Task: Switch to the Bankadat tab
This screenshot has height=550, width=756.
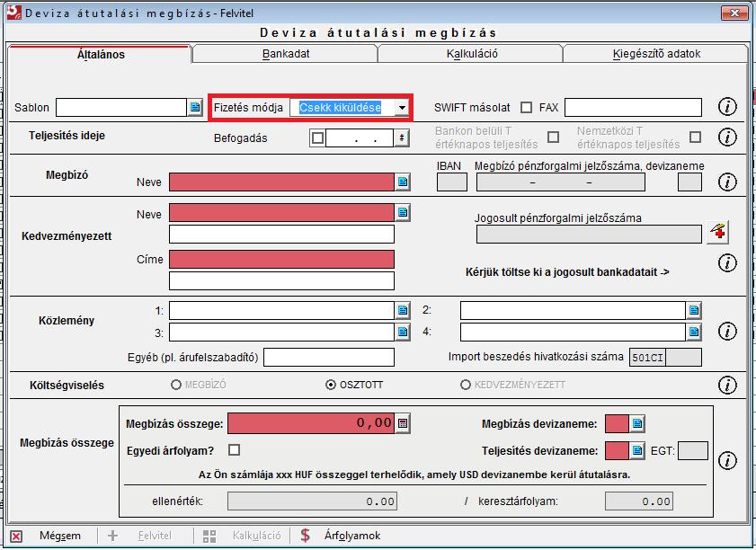Action: tap(286, 54)
